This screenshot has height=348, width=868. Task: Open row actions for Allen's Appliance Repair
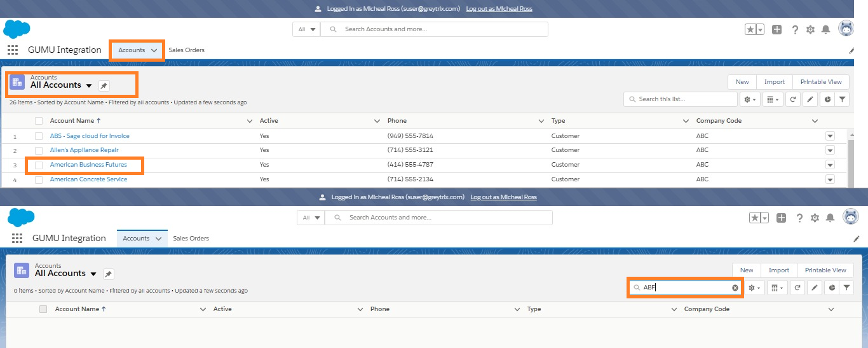pos(830,150)
